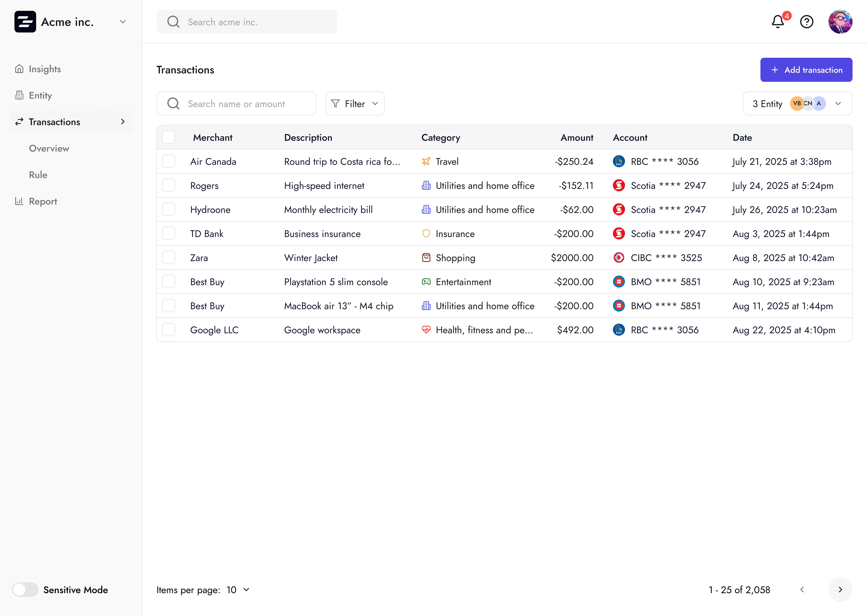
Task: Click the Travel airplane category icon
Action: tap(426, 162)
